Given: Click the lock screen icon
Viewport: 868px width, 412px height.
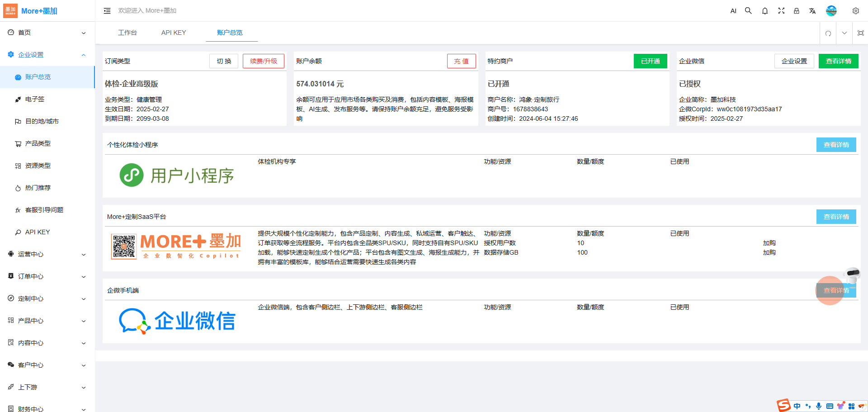Looking at the screenshot, I should coord(796,11).
